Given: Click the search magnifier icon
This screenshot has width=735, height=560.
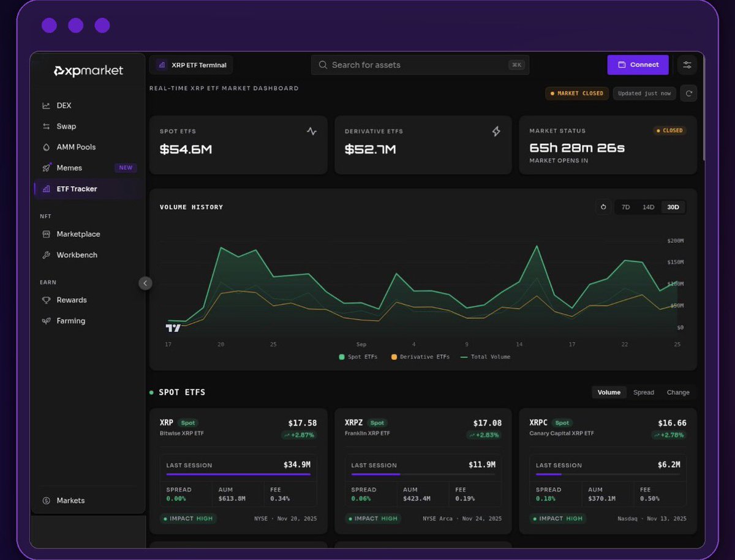Looking at the screenshot, I should [323, 65].
